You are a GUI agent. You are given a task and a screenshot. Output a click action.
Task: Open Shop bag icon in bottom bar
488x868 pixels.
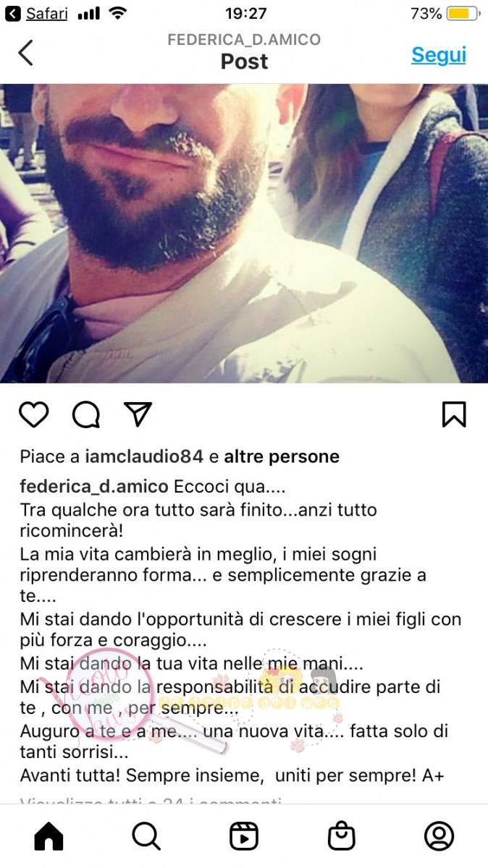[x=341, y=836]
